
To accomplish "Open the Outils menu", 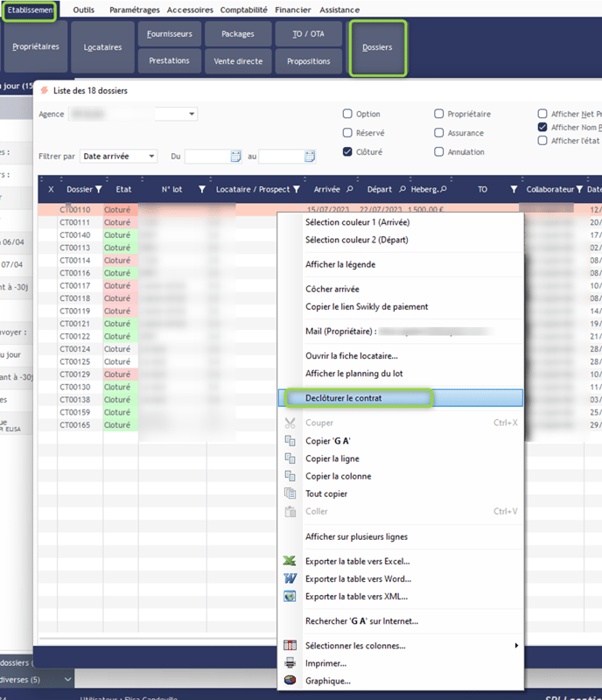I will 83,10.
